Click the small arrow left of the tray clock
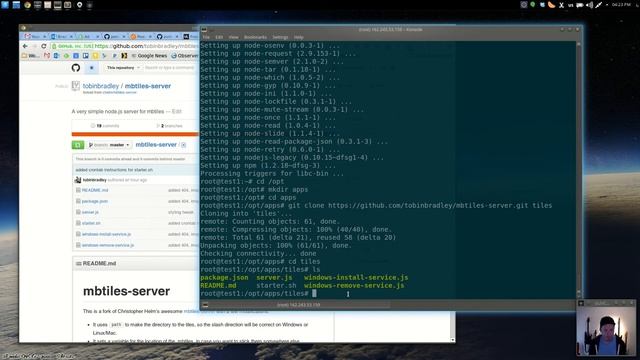Screen dimensions: 640x360 pos(607,5)
